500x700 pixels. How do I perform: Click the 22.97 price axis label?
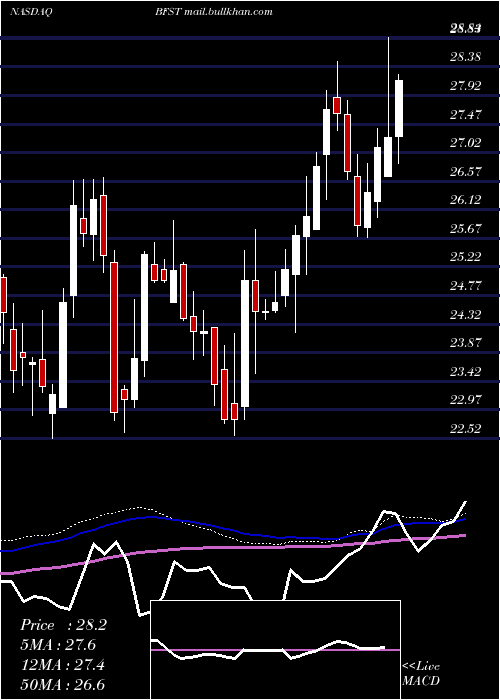coord(466,400)
